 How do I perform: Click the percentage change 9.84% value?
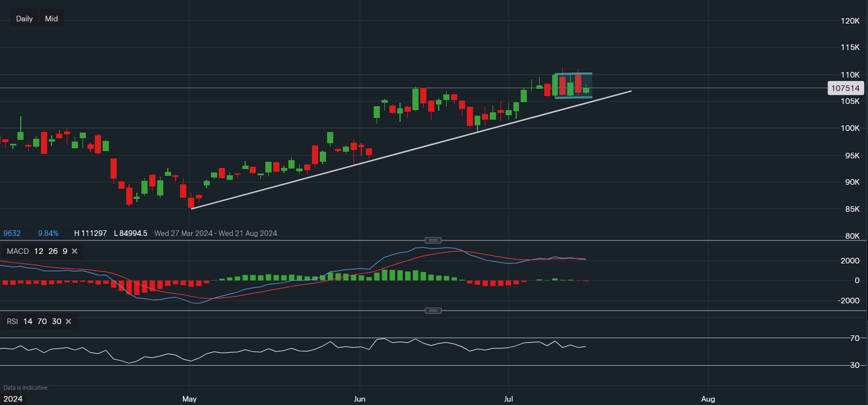tap(48, 233)
